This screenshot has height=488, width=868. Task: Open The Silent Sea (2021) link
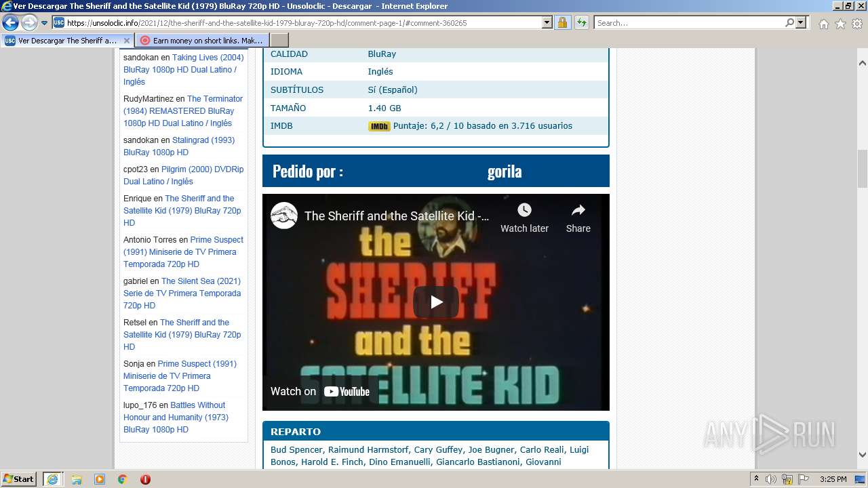(182, 293)
